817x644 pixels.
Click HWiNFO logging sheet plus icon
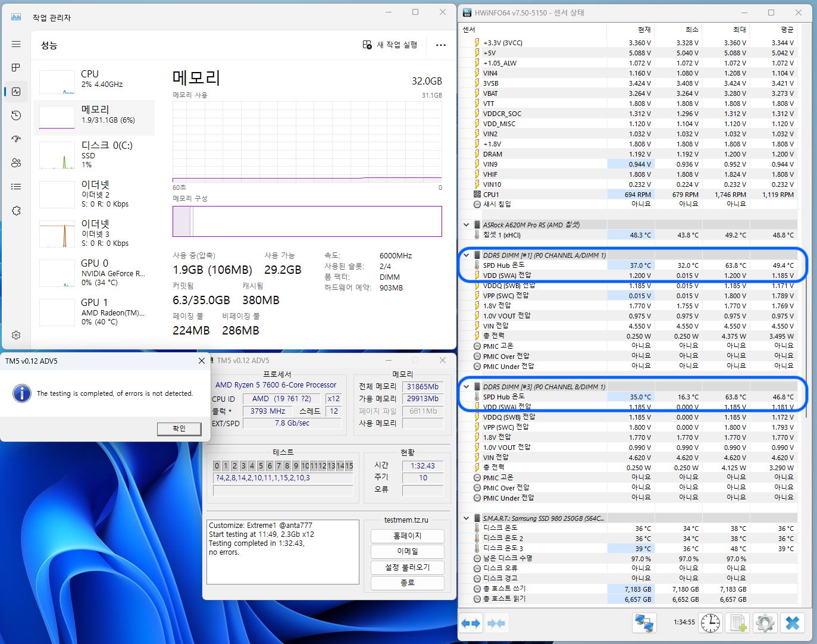click(738, 623)
